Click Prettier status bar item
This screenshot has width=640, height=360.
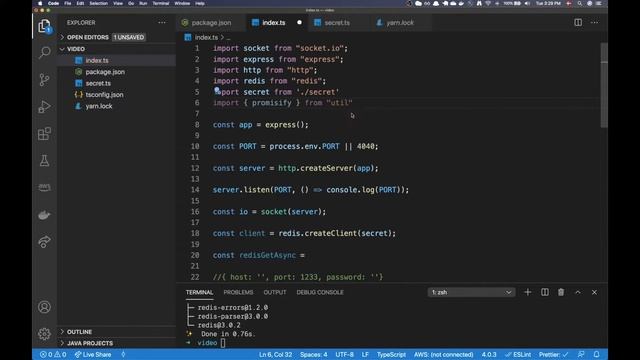pyautogui.click(x=553, y=354)
